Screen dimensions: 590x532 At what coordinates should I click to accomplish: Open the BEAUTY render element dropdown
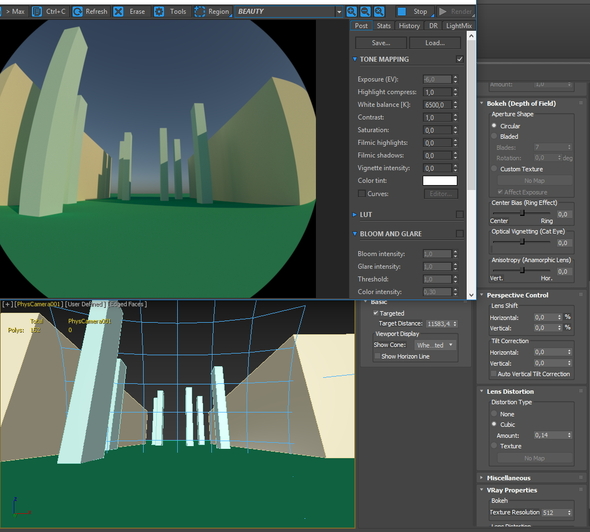[x=289, y=12]
